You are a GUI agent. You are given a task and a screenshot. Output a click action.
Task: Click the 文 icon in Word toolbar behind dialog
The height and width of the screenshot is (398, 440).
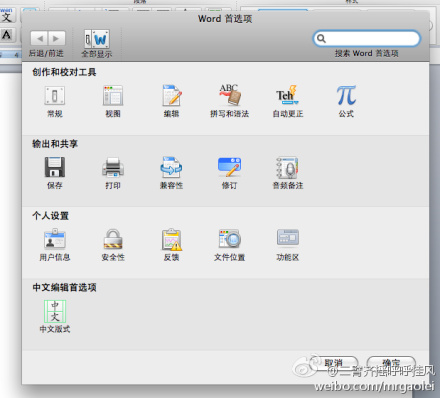coord(7,16)
